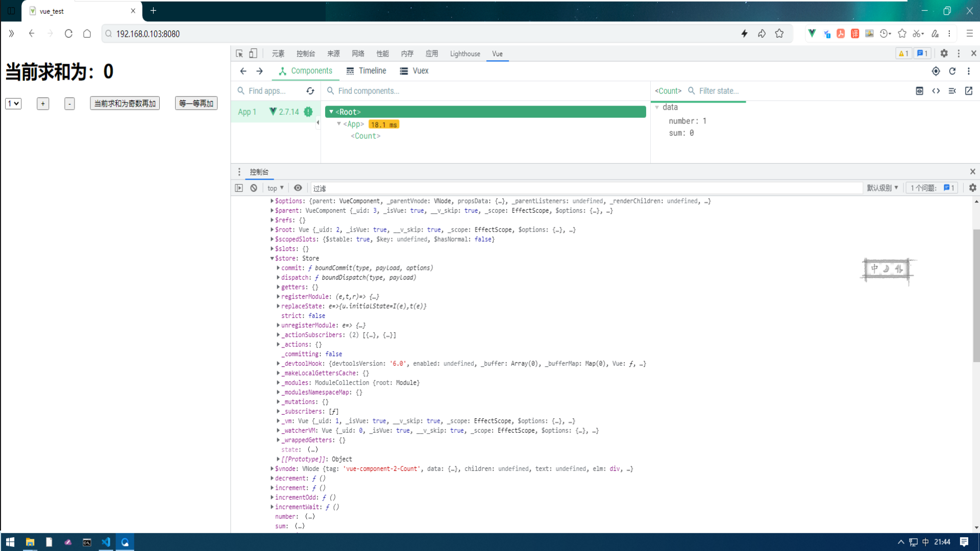The height and width of the screenshot is (551, 980).
Task: Click the warnings badge showing 1
Action: click(903, 54)
